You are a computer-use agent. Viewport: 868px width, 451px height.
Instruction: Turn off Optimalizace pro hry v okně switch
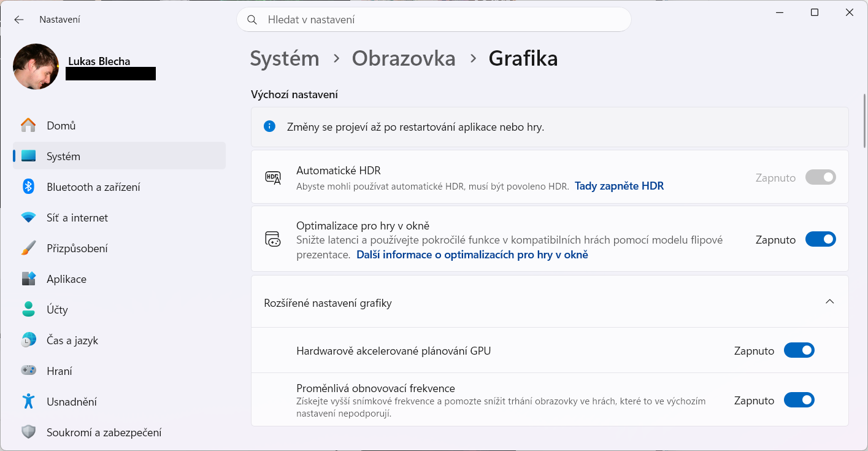click(x=820, y=239)
